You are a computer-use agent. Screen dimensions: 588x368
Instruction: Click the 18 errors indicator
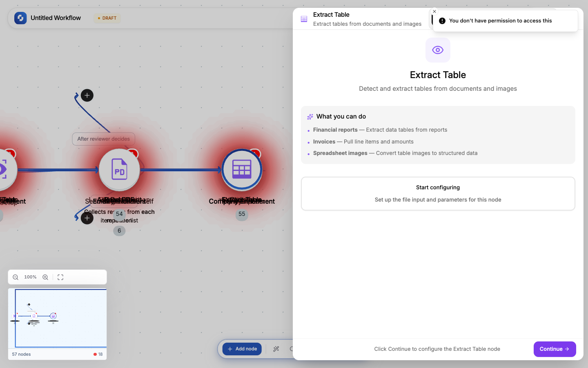[98, 355]
